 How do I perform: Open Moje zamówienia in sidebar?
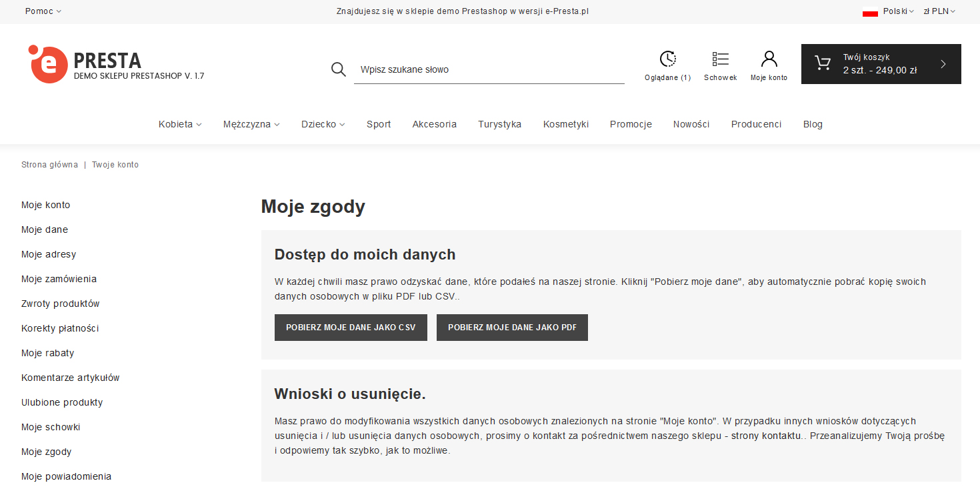click(x=59, y=279)
